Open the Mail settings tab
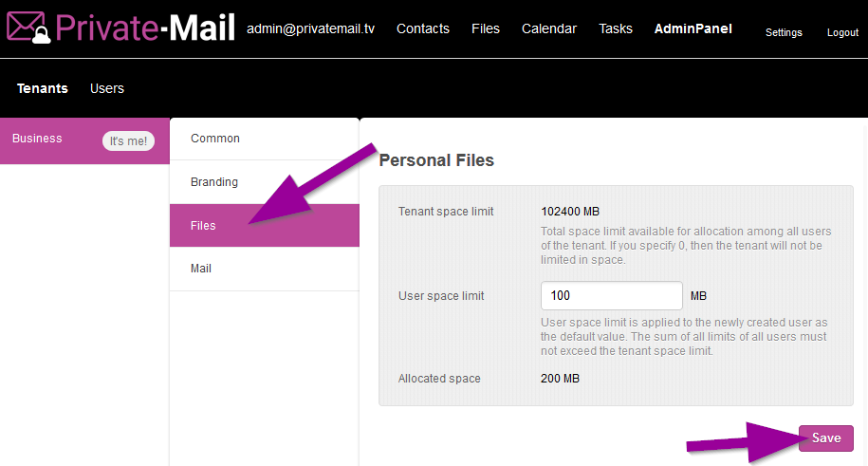This screenshot has width=868, height=466. click(201, 269)
